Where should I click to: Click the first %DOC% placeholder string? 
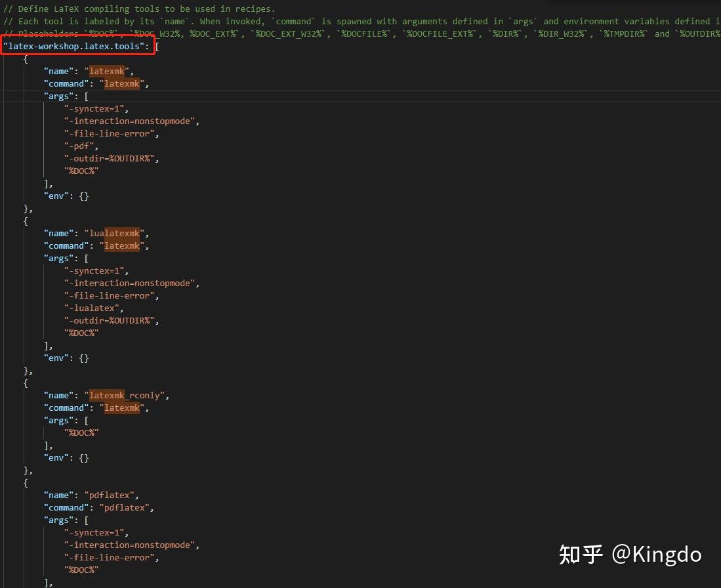[81, 171]
